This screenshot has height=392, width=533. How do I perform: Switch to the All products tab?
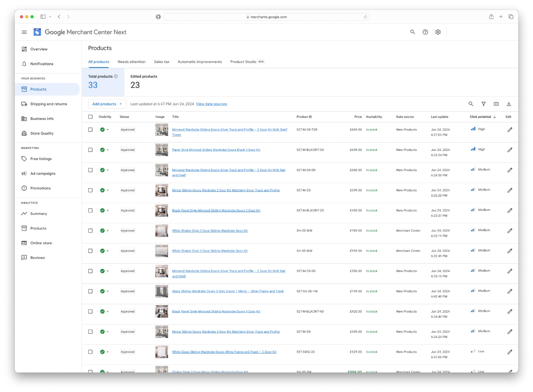(99, 62)
